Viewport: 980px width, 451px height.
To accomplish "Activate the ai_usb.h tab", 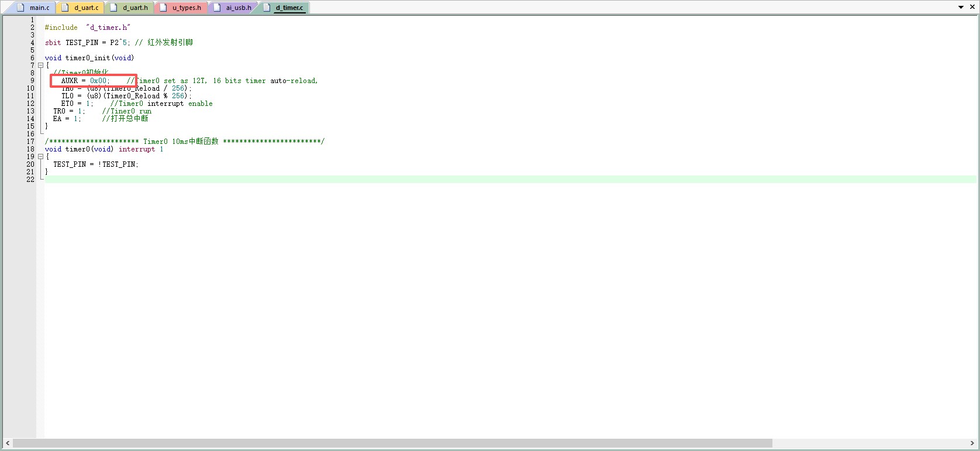I will (x=233, y=8).
